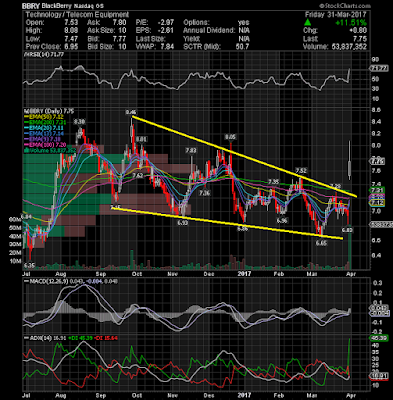Click the 7.36 label near December
This screenshot has height=400, width=393.
point(205,193)
